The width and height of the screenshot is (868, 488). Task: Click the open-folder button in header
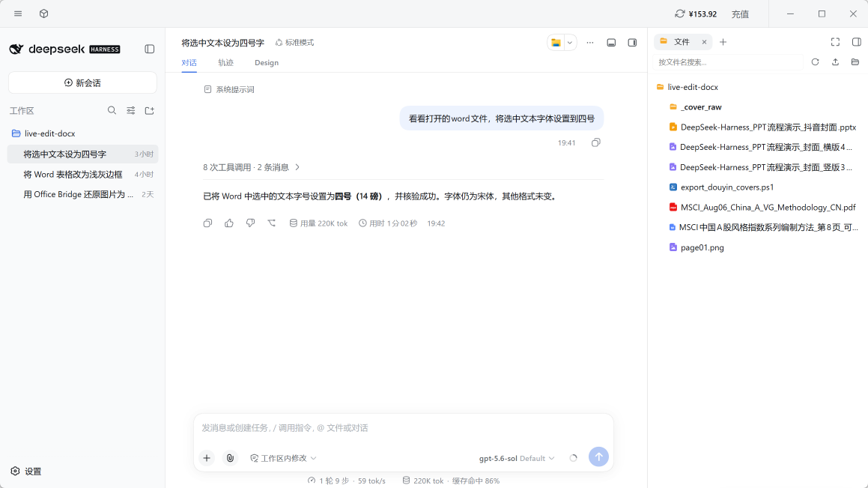[556, 43]
